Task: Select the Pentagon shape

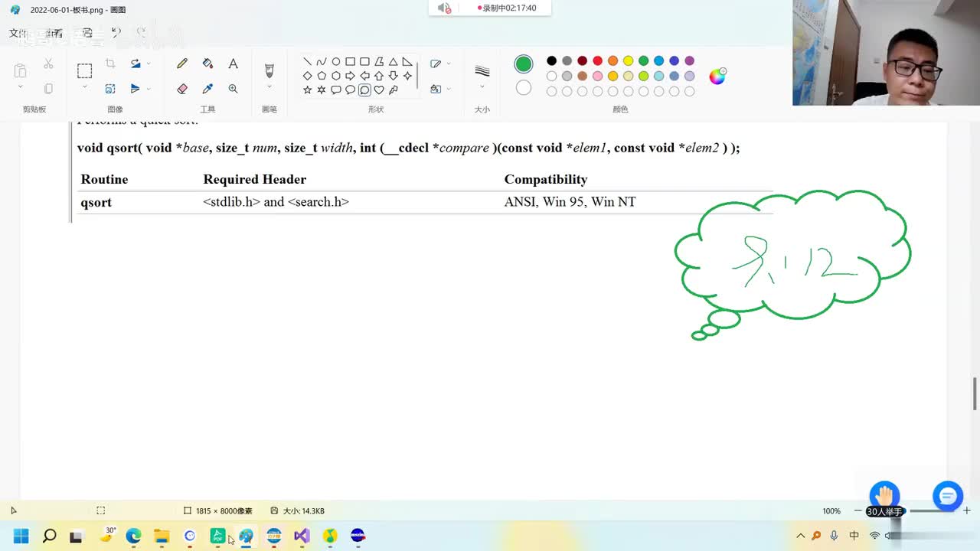Action: (322, 76)
